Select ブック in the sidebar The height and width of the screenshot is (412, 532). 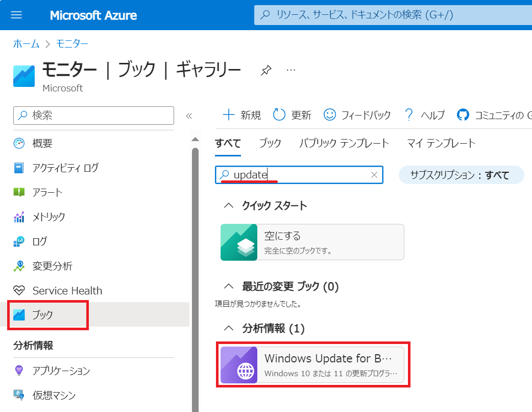[x=95, y=315]
